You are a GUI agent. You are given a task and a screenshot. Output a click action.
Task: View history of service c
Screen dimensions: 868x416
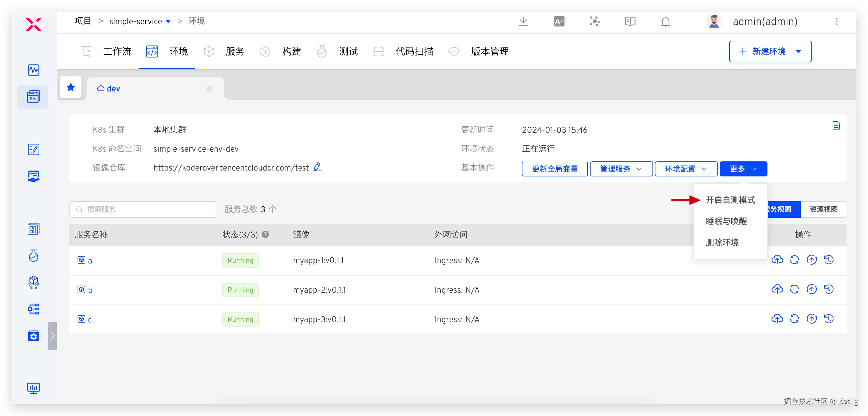[829, 319]
